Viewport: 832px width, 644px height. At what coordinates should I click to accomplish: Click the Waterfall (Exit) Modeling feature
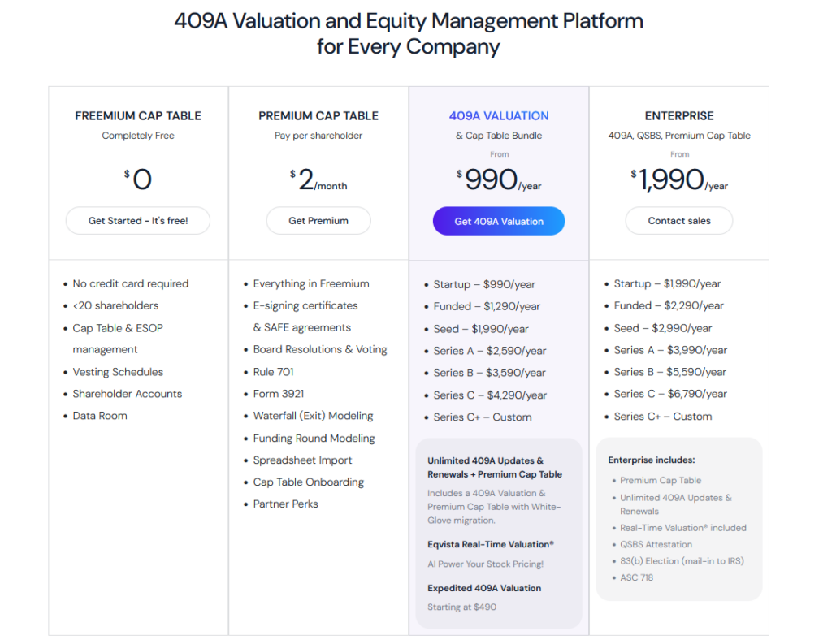coord(313,416)
